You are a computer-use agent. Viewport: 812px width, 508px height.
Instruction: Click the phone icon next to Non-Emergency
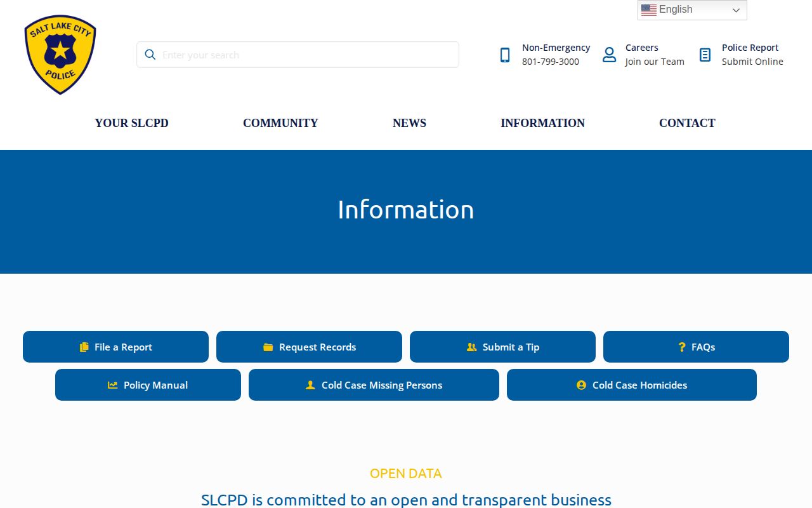[x=505, y=55]
